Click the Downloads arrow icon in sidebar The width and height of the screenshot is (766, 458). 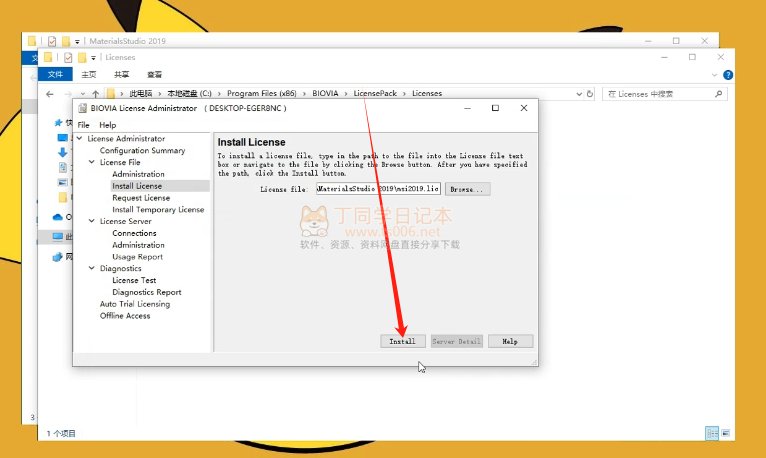click(63, 152)
